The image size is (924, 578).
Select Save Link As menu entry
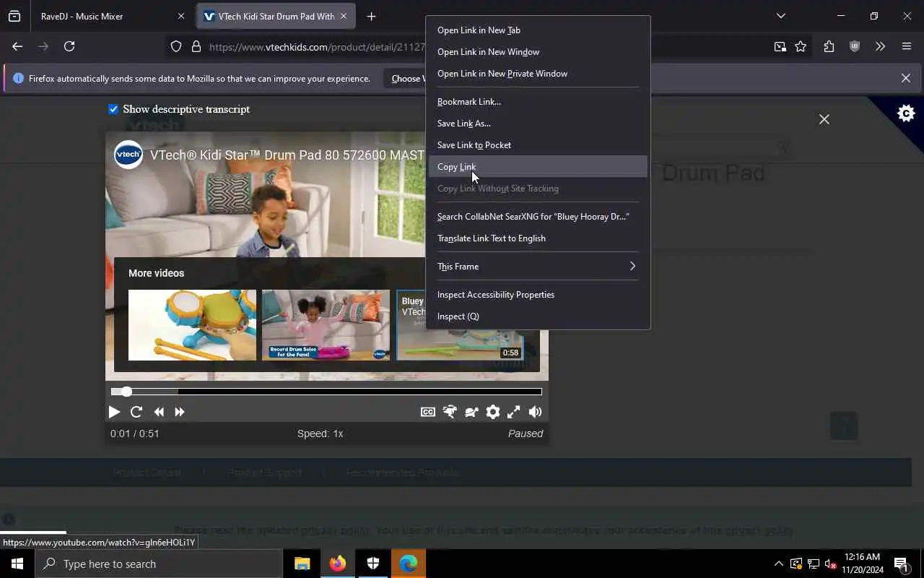[x=538, y=124]
